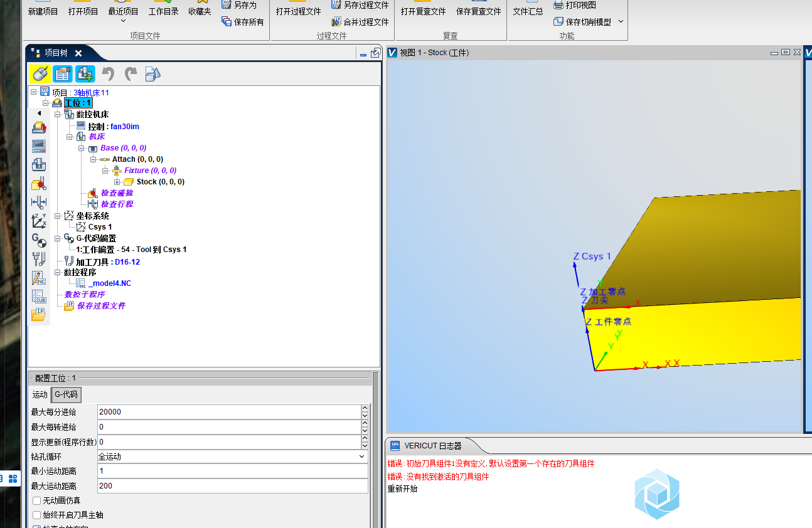Click the coordinate system ZYX sidebar icon
Viewport: 812px width, 528px height.
tap(39, 221)
